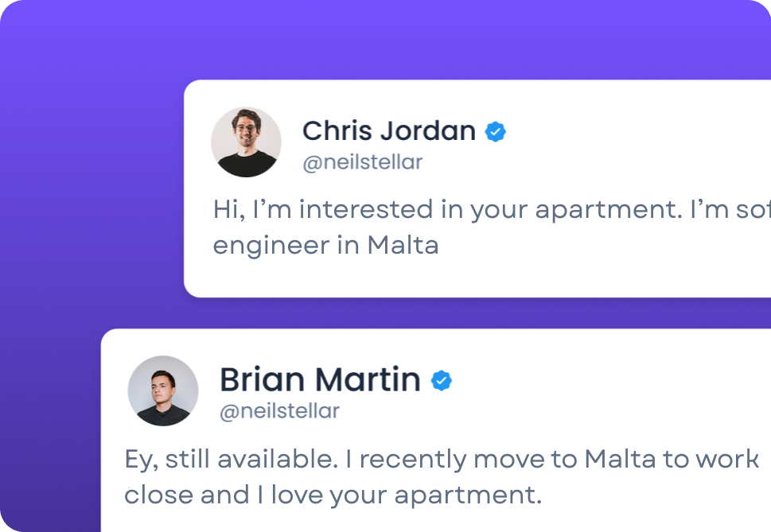Image resolution: width=771 pixels, height=532 pixels.
Task: Select the "close and I love your apartment" line
Action: tap(333, 495)
